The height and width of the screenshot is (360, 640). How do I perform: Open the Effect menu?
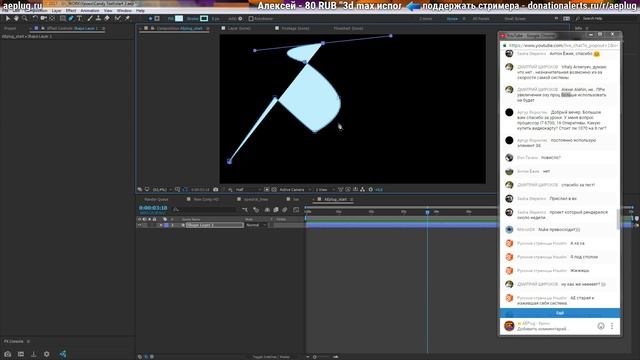tap(71, 11)
